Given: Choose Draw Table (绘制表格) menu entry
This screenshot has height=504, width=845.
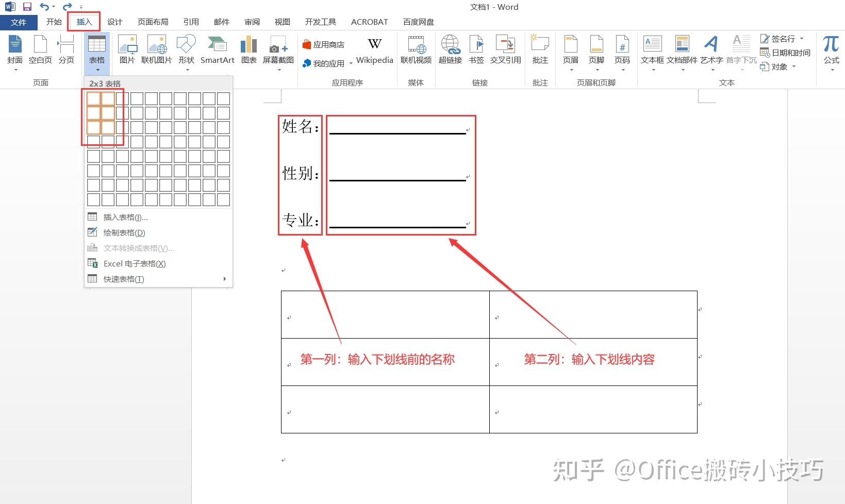Looking at the screenshot, I should (158, 233).
